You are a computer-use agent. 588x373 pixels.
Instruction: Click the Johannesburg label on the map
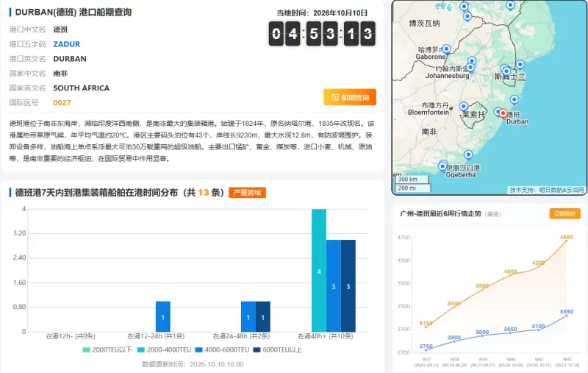coord(447,76)
